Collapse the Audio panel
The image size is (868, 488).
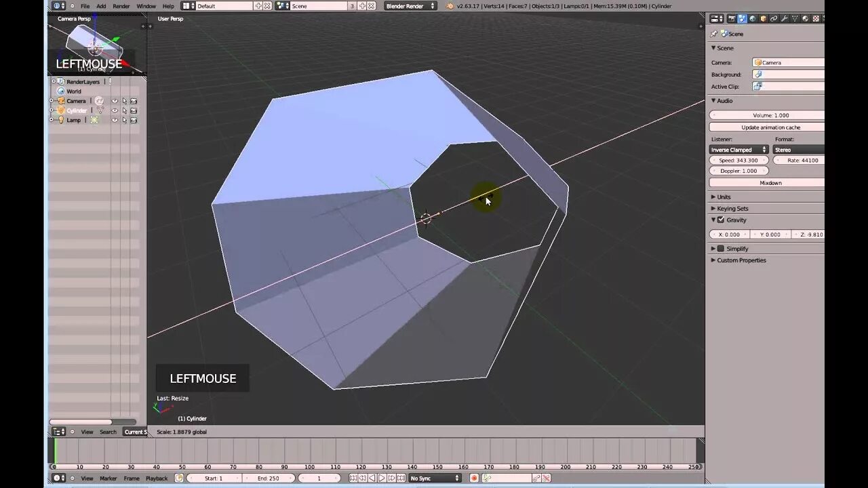(x=713, y=101)
